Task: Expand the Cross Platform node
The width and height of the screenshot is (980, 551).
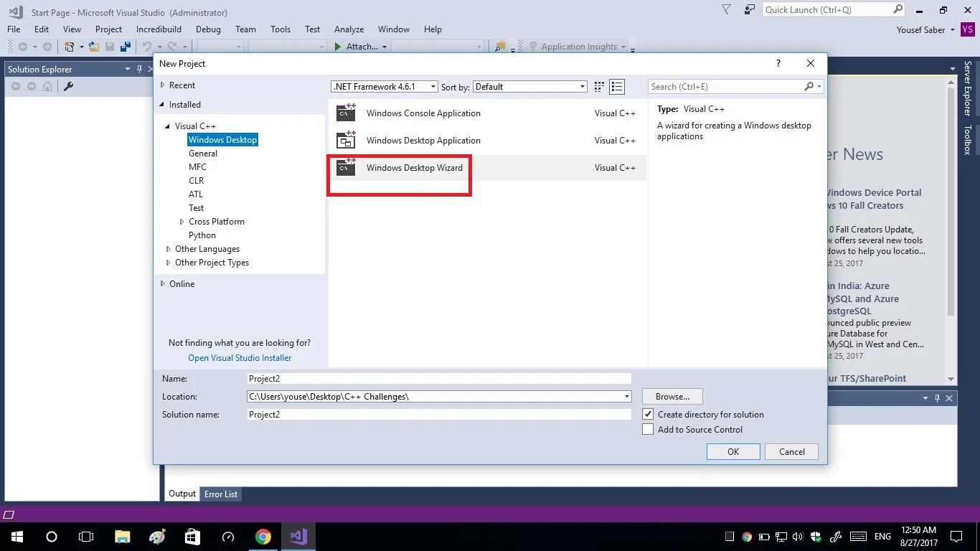Action: [182, 222]
